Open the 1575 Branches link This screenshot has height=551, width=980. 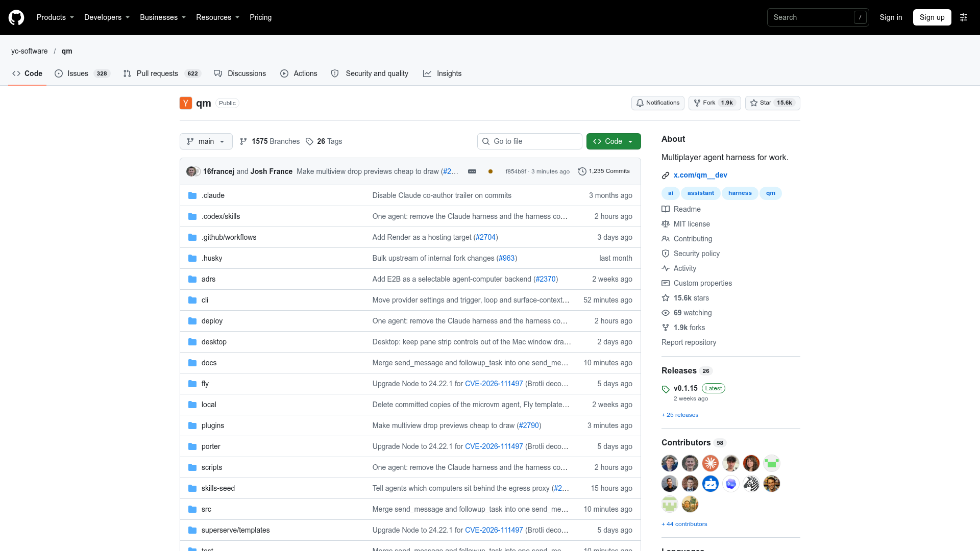pos(269,141)
